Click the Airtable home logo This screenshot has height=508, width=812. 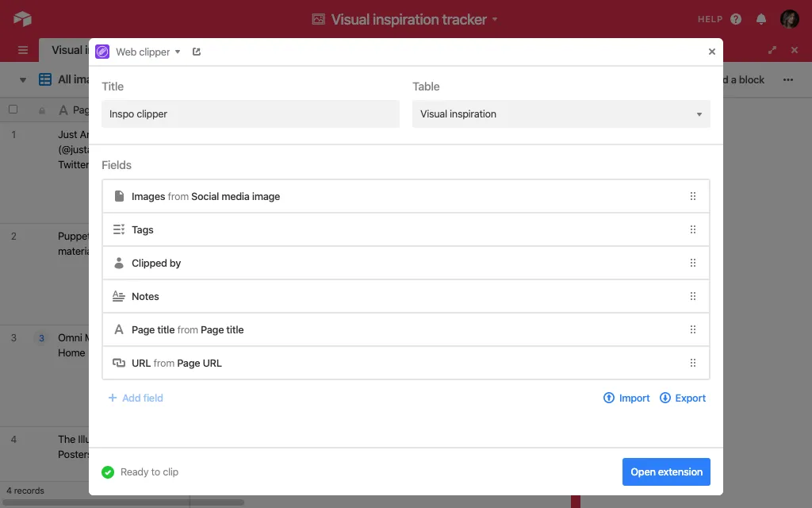pos(22,19)
